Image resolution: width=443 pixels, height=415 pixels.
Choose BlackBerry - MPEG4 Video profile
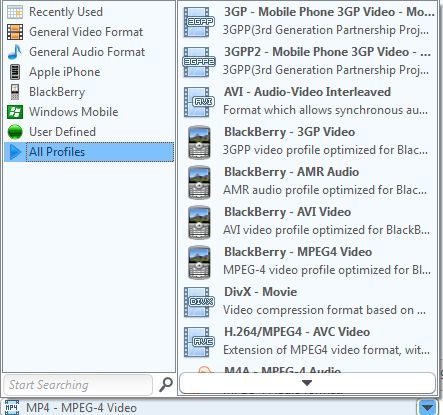point(308,261)
